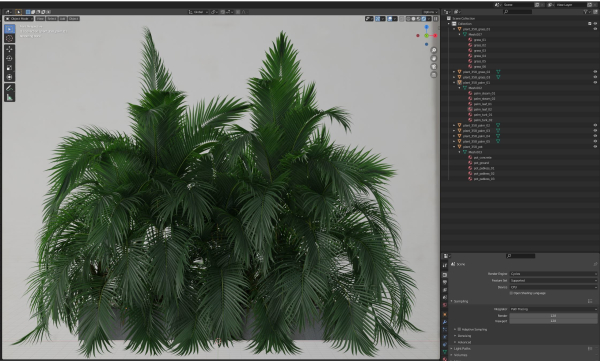
Task: Hide plant_016_palm_02 with its eye icon
Action: (x=595, y=125)
